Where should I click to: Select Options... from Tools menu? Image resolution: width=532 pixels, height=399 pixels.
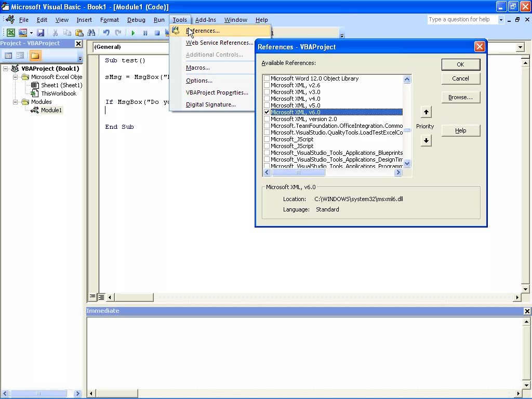[x=199, y=81]
